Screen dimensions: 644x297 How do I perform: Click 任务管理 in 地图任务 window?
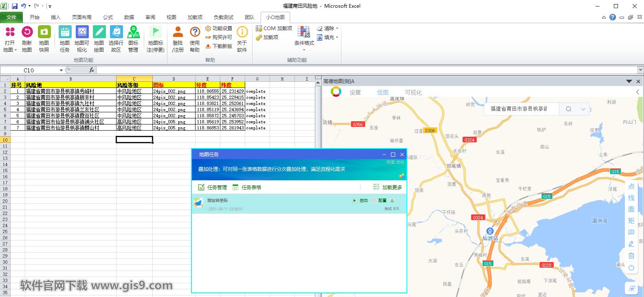click(212, 188)
